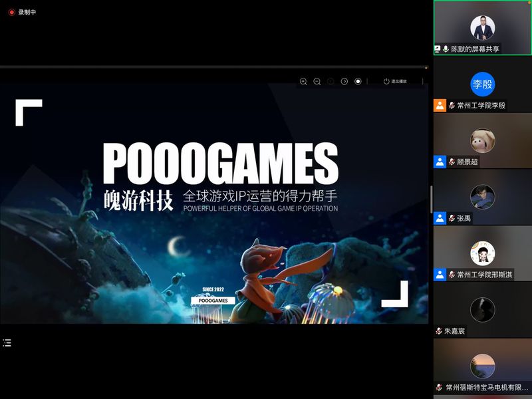
Task: Select 陈默's video thumbnail
Action: [483, 27]
